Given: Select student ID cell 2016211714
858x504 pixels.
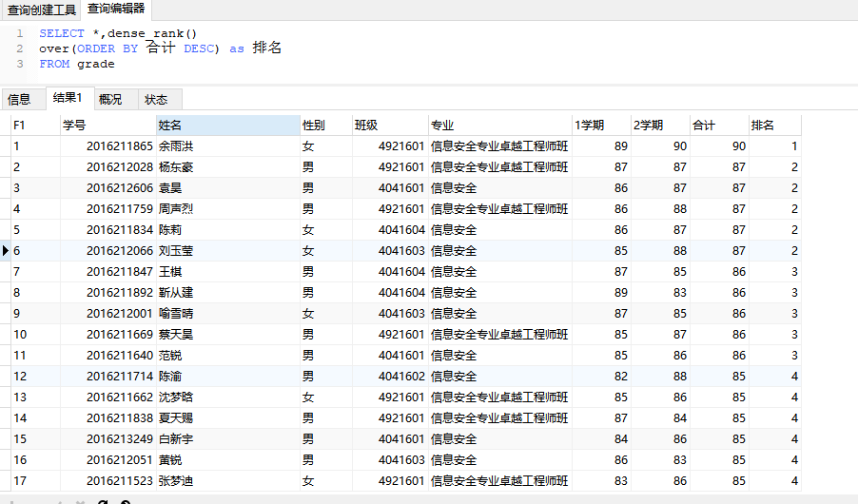Looking at the screenshot, I should coord(108,376).
